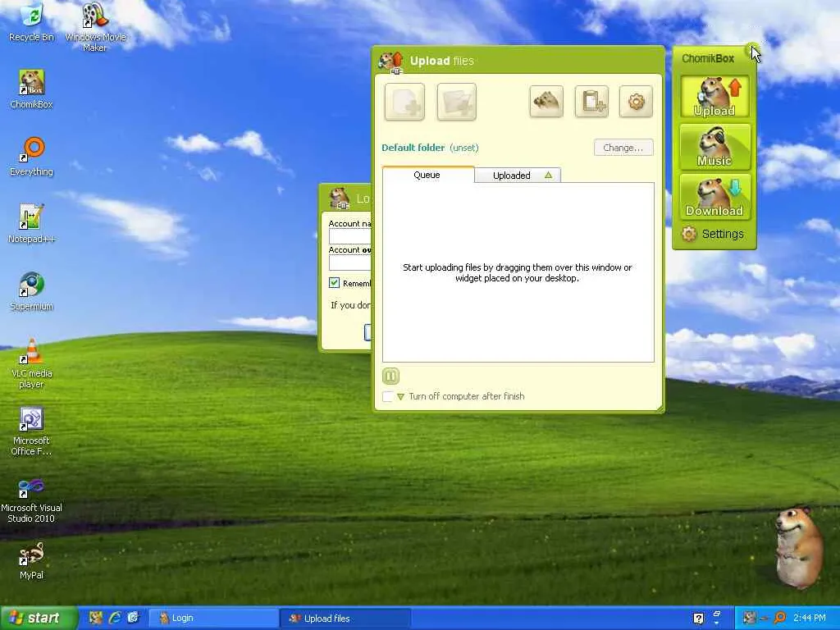This screenshot has width=840, height=630.
Task: Switch to the Uploaded tab
Action: tap(518, 176)
